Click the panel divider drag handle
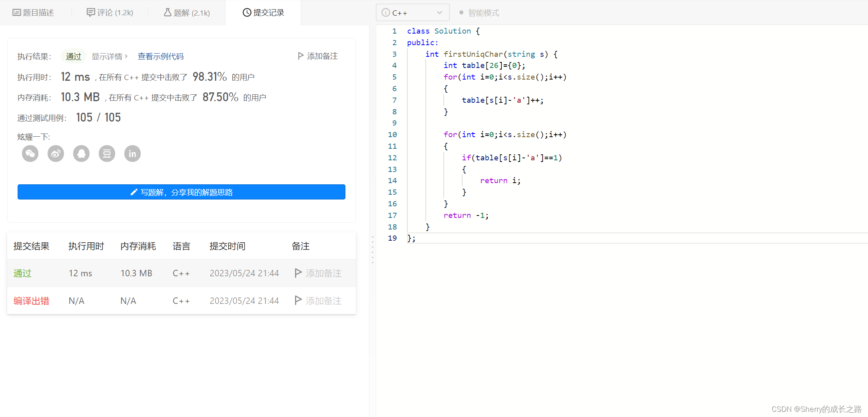868x417 pixels. [373, 249]
